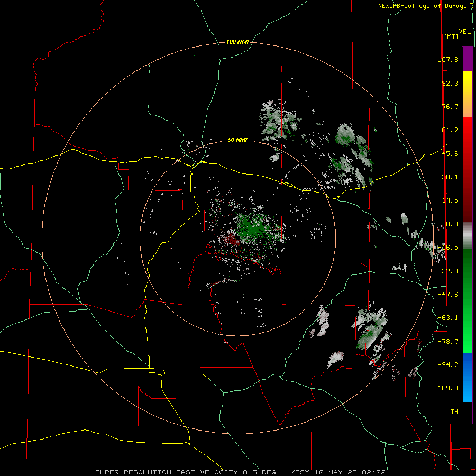Select the 76.7 velocity scale value

pyautogui.click(x=450, y=106)
